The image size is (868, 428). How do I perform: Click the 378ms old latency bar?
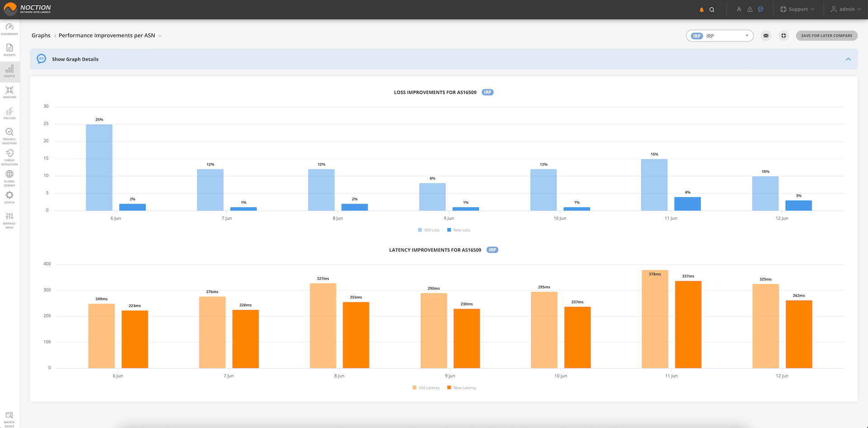click(x=655, y=319)
